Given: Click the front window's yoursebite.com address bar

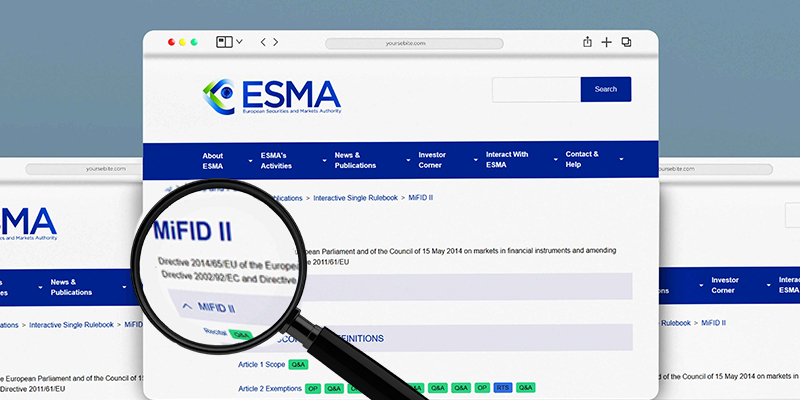Looking at the screenshot, I should [x=414, y=43].
